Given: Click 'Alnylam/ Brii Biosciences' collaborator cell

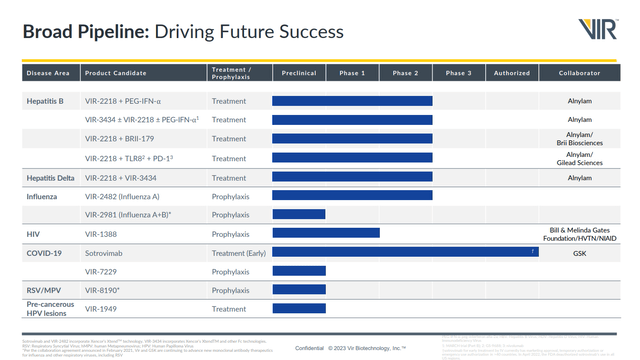Looking at the screenshot, I should (580, 139).
